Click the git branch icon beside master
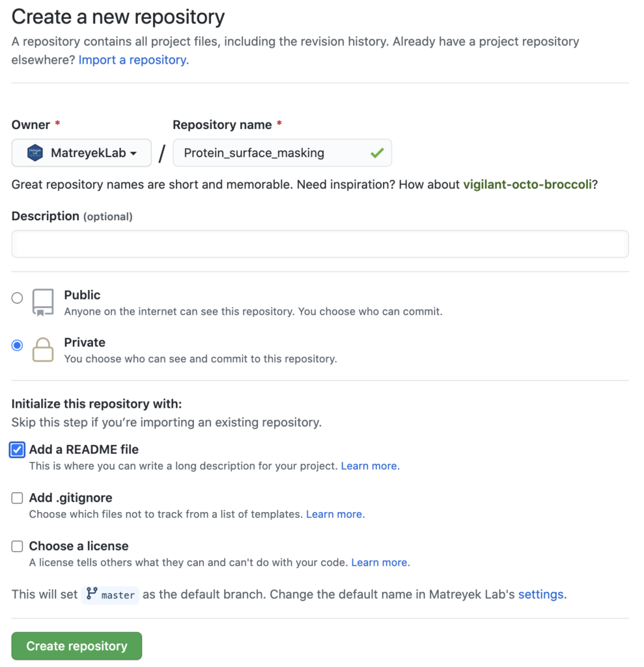Image resolution: width=644 pixels, height=667 pixels. (x=91, y=593)
